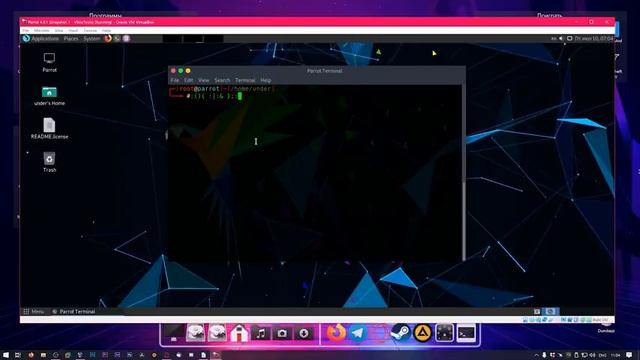Open Windows Start menu
The width and height of the screenshot is (640, 360).
click(x=6, y=355)
